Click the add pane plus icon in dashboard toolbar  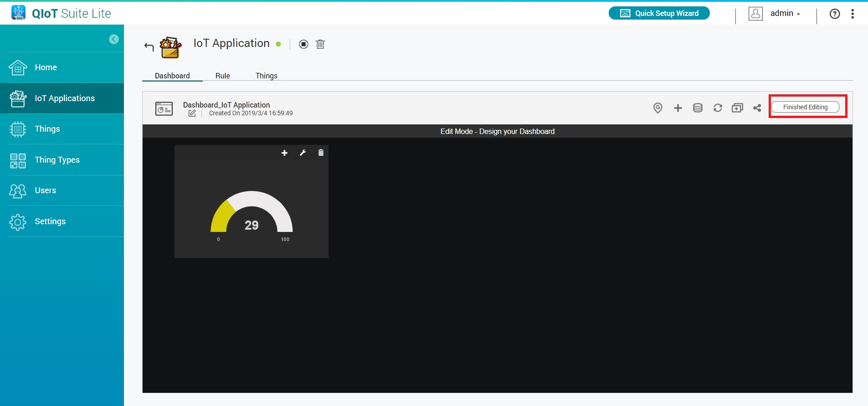coord(678,108)
